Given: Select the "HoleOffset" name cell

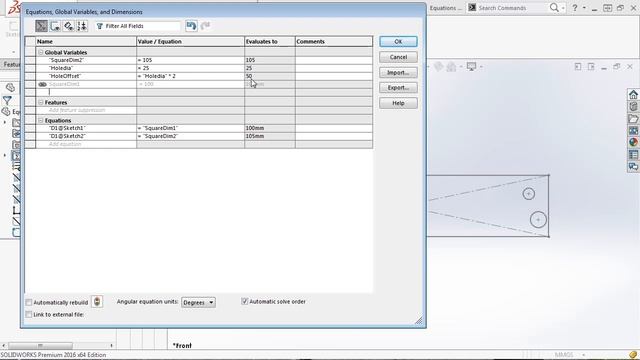Looking at the screenshot, I should click(86, 76).
